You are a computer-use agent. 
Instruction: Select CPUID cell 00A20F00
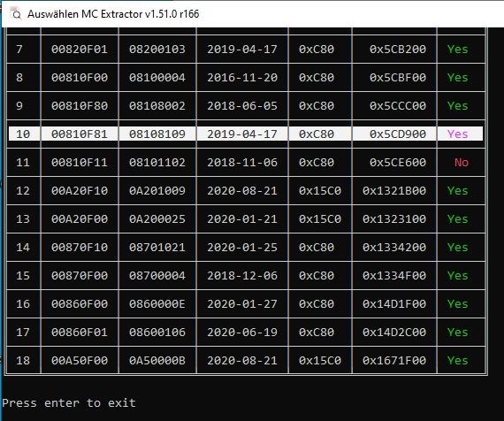(79, 219)
